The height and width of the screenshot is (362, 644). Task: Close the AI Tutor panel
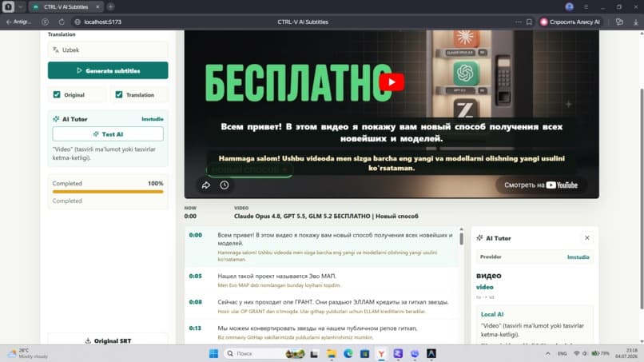587,238
